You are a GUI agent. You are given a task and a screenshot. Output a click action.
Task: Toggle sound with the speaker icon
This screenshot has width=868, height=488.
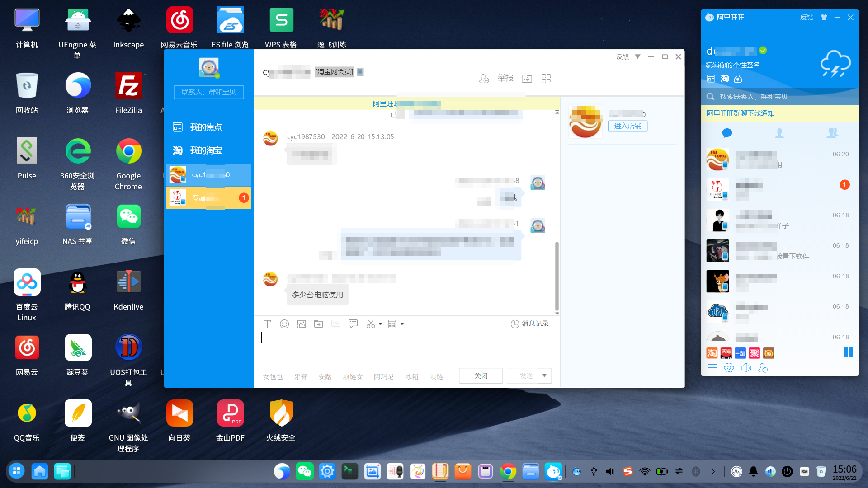(746, 368)
